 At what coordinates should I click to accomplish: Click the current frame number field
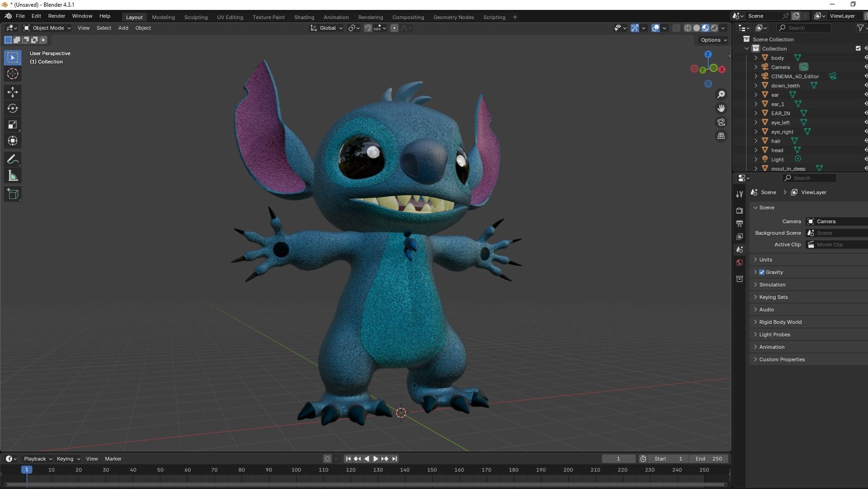point(618,459)
